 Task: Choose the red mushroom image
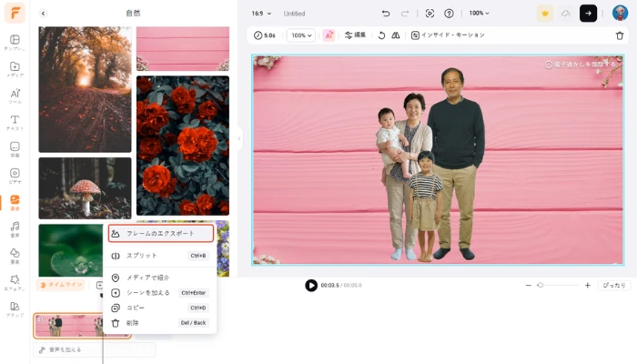[x=85, y=188]
